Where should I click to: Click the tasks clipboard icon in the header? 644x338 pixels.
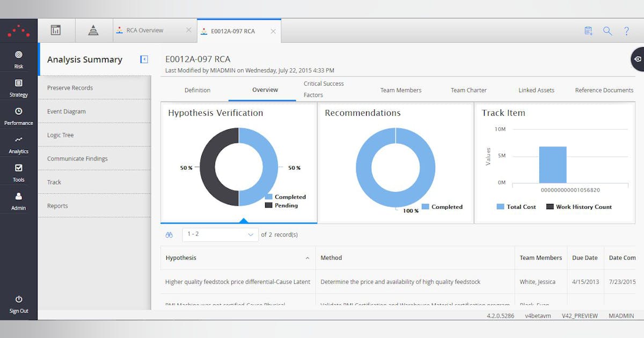(x=588, y=31)
